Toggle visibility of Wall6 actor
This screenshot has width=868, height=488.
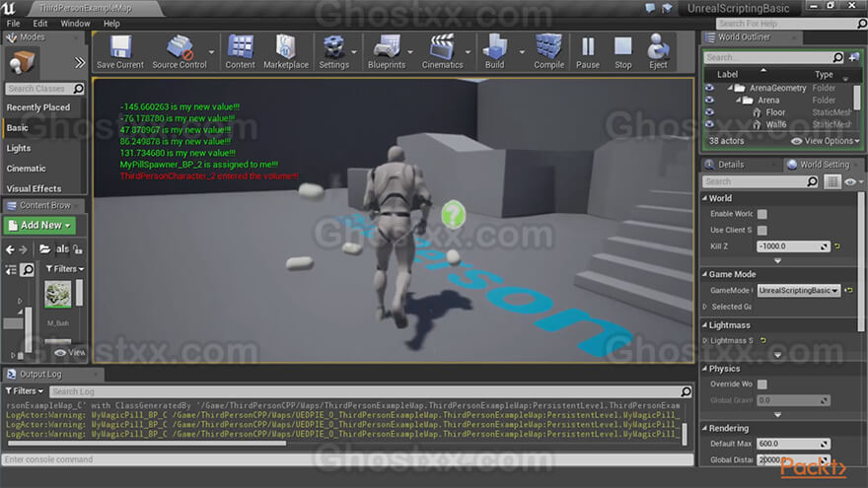pyautogui.click(x=709, y=124)
